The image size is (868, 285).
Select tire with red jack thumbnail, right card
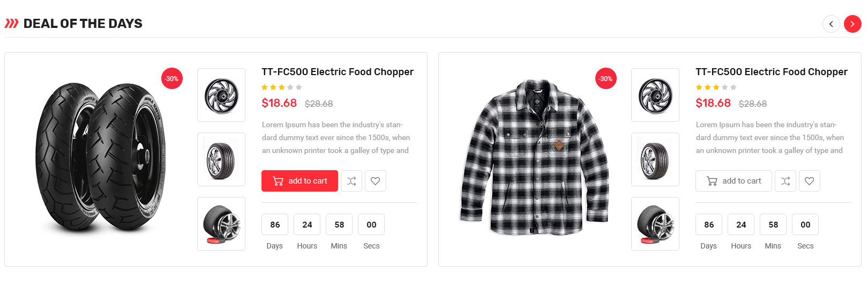click(x=655, y=224)
